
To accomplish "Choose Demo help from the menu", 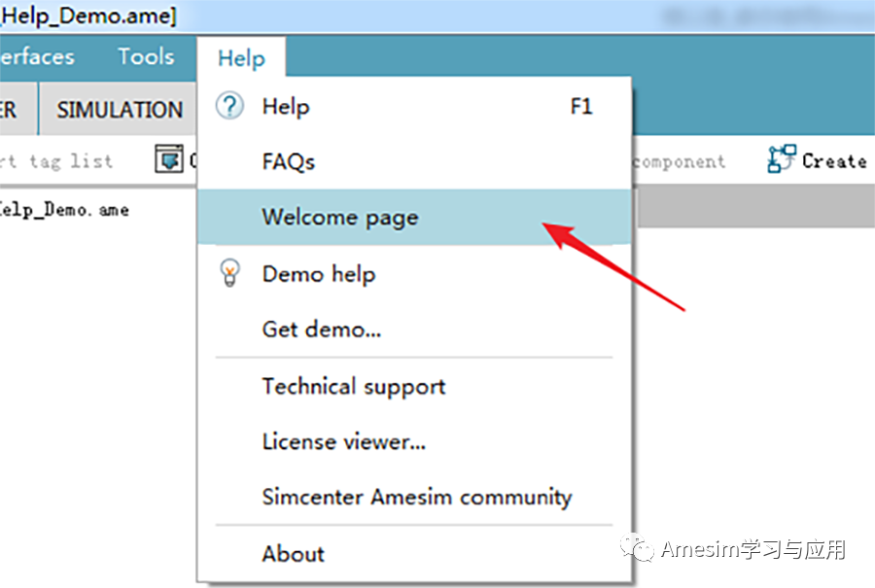I will click(x=414, y=274).
